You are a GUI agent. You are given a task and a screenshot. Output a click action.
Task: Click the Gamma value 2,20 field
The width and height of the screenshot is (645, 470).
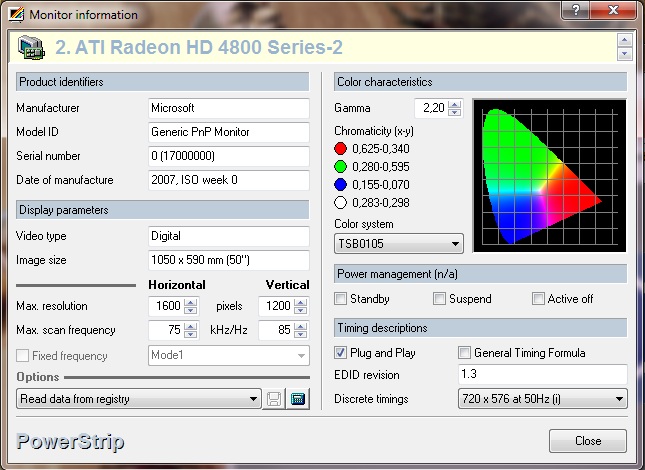click(x=432, y=108)
